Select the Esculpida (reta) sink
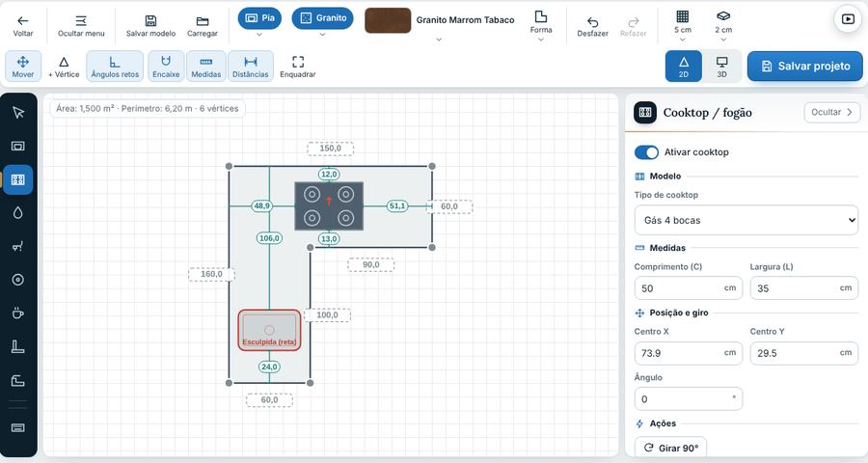Image resolution: width=868 pixels, height=463 pixels. (270, 330)
